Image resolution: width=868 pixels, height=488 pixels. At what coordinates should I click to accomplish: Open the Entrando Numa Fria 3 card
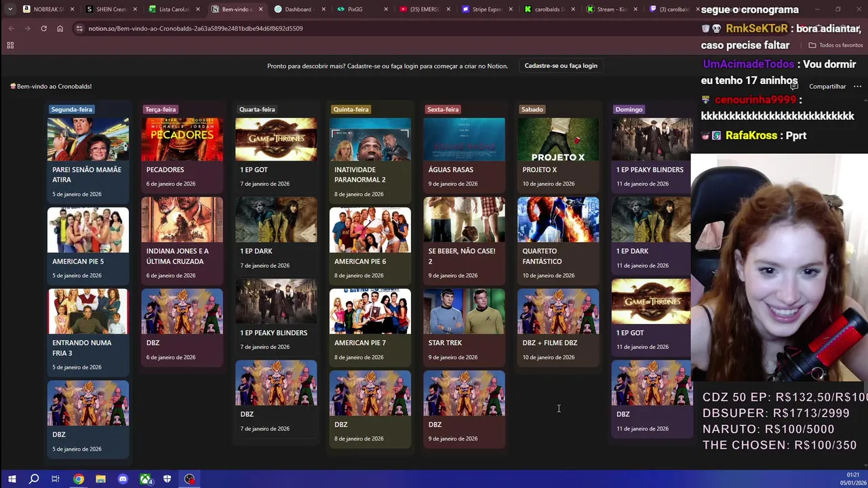point(88,332)
